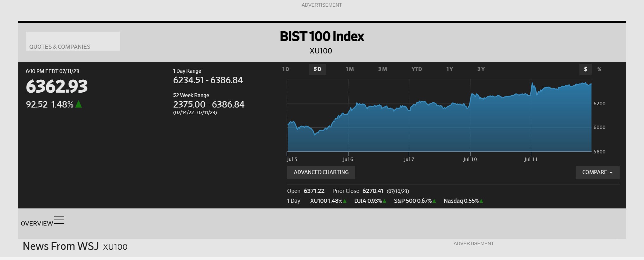
Task: Click the 1 Day Range value 6234.51 - 6386.84
Action: (x=208, y=80)
